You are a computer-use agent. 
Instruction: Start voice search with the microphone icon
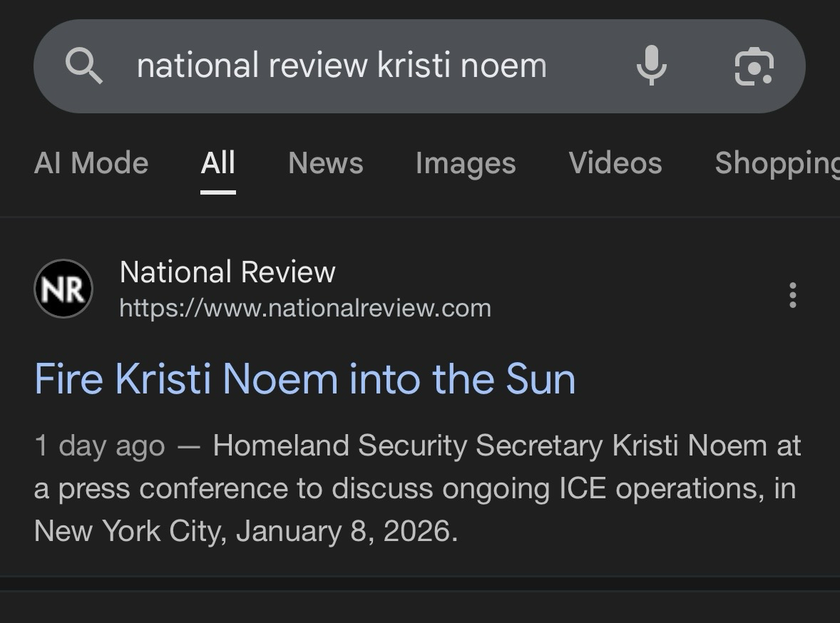coord(651,66)
